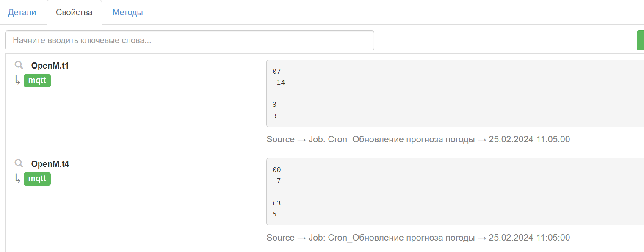Click the Cron job name under OpenM.t1
Screen dimensions: 644x252
[401, 139]
